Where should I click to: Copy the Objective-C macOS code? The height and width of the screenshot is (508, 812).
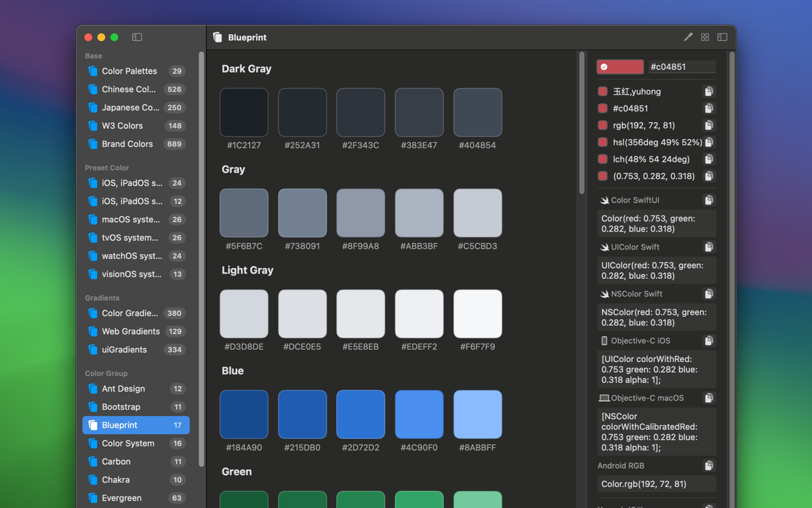(709, 398)
